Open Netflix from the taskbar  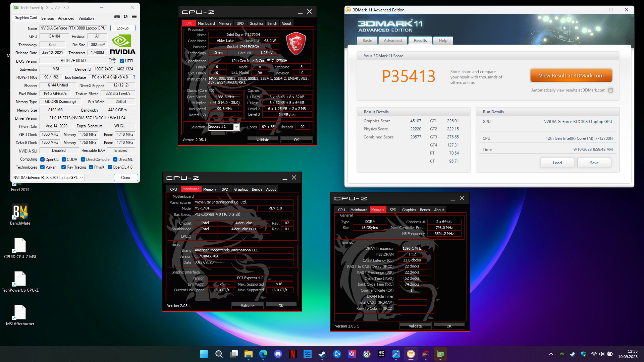293,354
